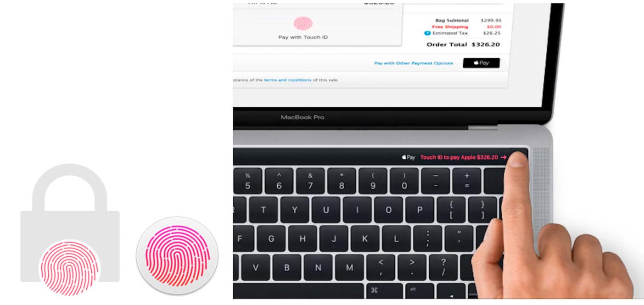The height and width of the screenshot is (305, 644).
Task: Click the pink Touch ID fingerprint in circle
Action: pos(177,255)
